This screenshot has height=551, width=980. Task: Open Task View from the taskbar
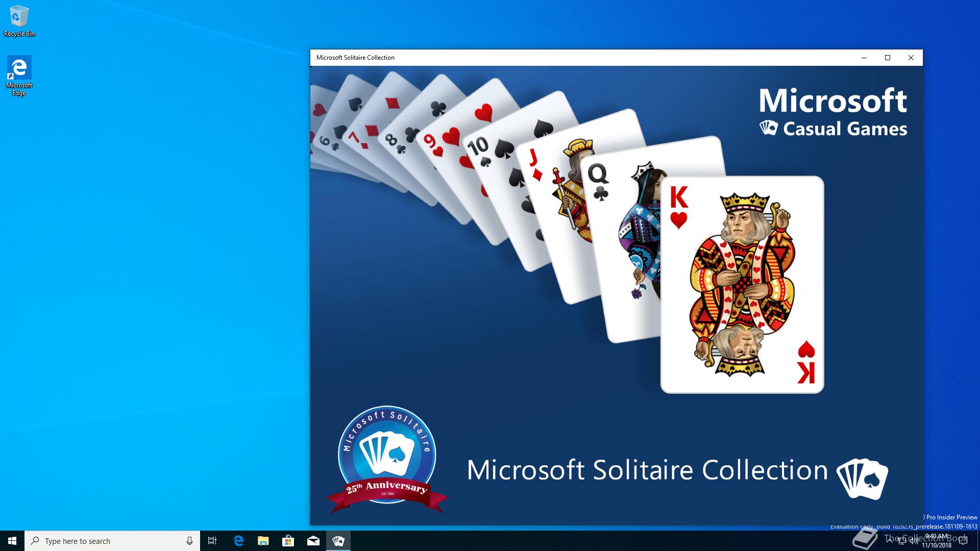coord(212,541)
